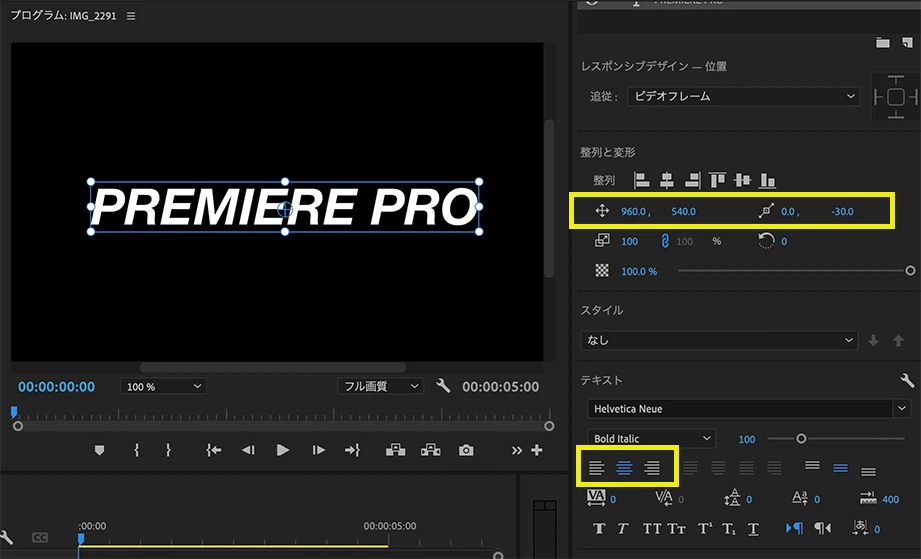Click the checkerboard opacity icon
The height and width of the screenshot is (559, 921).
[x=602, y=271]
